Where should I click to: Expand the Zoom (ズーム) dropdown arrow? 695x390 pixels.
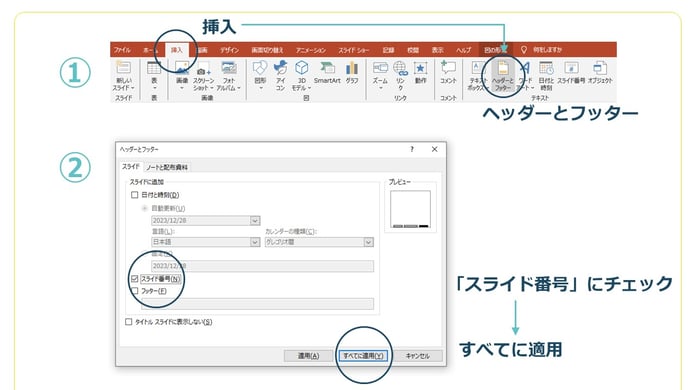click(x=380, y=88)
